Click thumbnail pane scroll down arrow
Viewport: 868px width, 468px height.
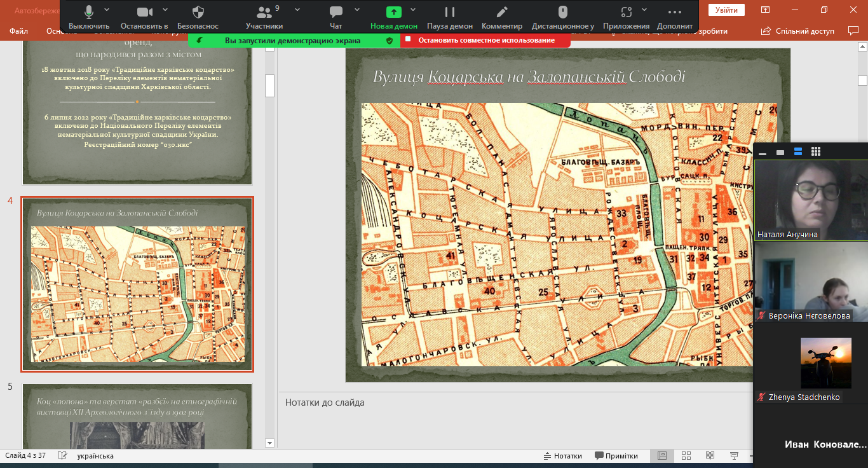tap(269, 443)
